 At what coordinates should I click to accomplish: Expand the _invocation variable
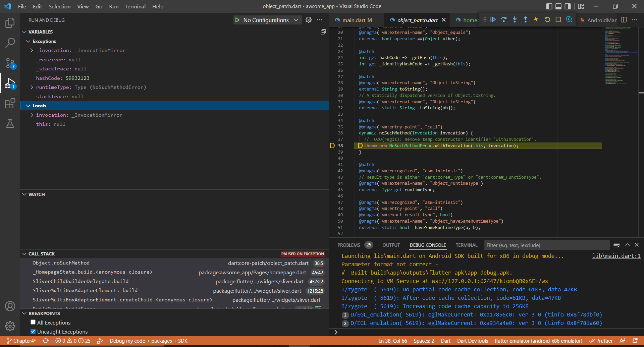32,50
